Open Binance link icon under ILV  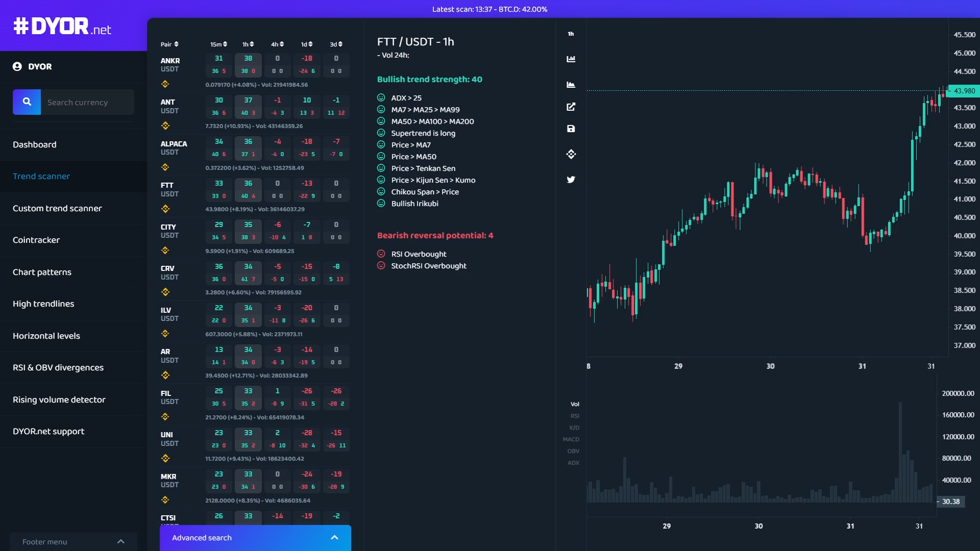(165, 334)
